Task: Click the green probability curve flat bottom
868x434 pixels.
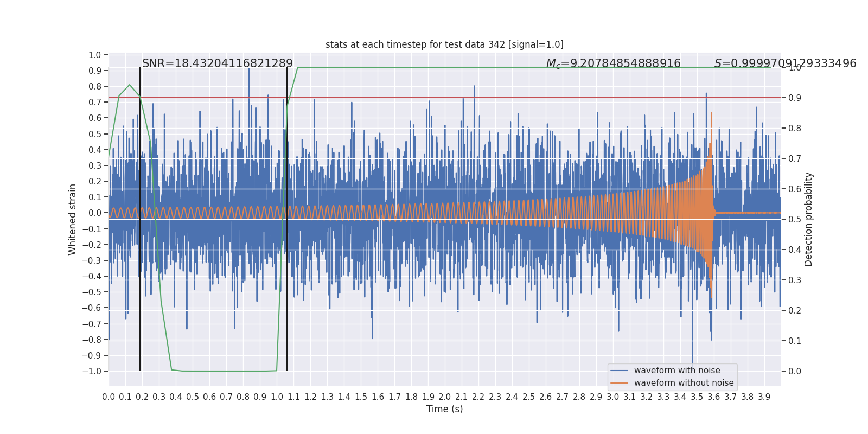Action: pyautogui.click(x=228, y=371)
